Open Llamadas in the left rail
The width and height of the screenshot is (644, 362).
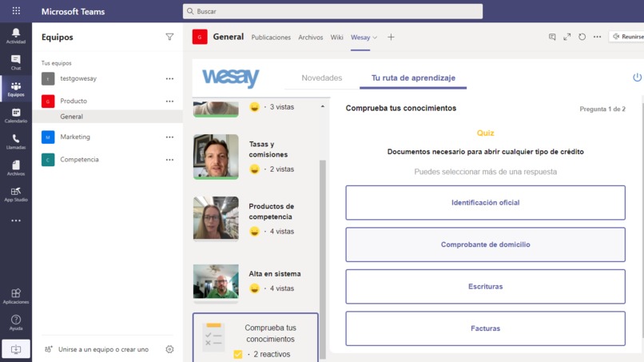pos(16,141)
